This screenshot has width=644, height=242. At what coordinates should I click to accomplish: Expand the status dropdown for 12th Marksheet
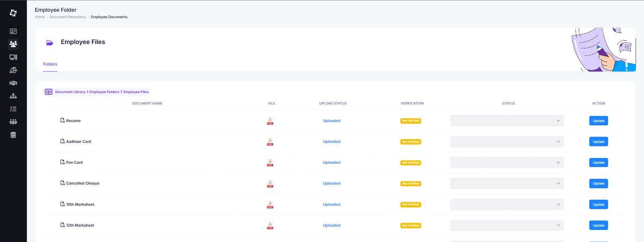(507, 225)
